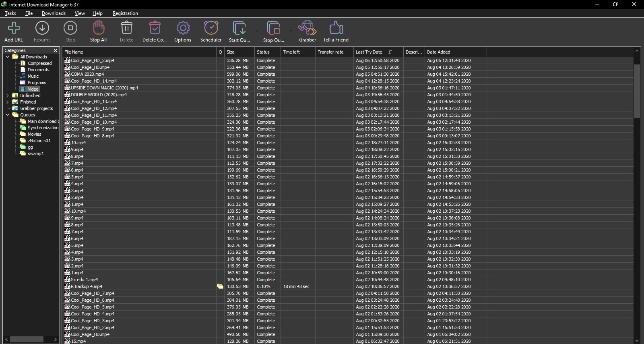Sort by Last Try Date column header
Image resolution: width=644 pixels, height=344 pixels.
click(378, 52)
